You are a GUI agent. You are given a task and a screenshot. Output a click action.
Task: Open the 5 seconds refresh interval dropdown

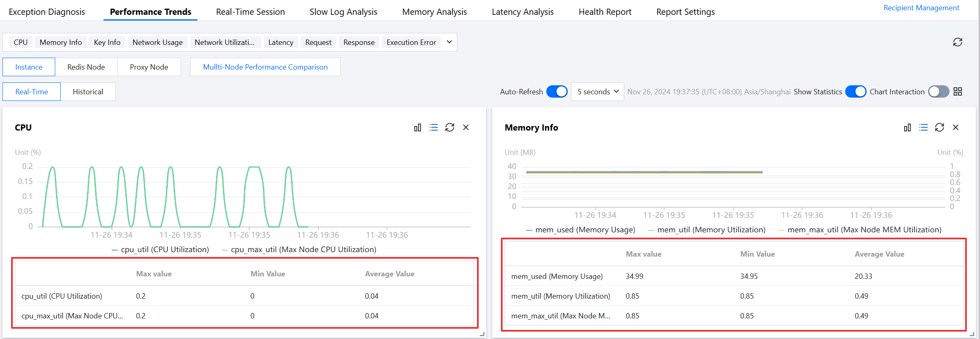[x=597, y=91]
